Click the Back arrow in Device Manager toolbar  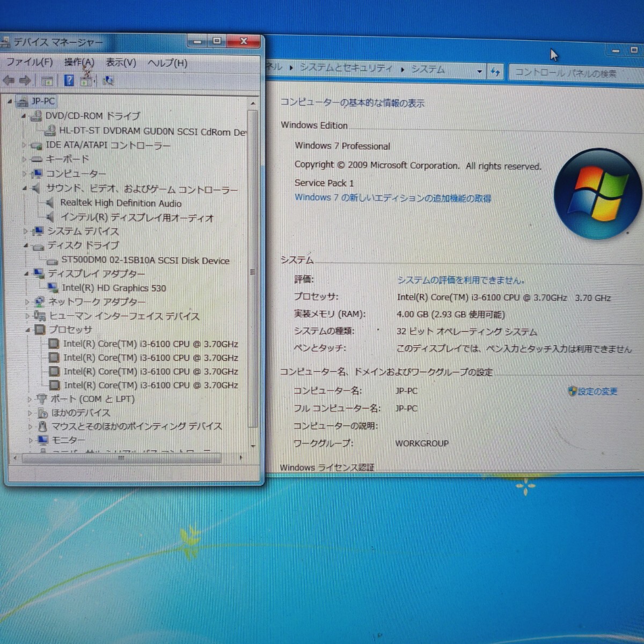tap(9, 80)
